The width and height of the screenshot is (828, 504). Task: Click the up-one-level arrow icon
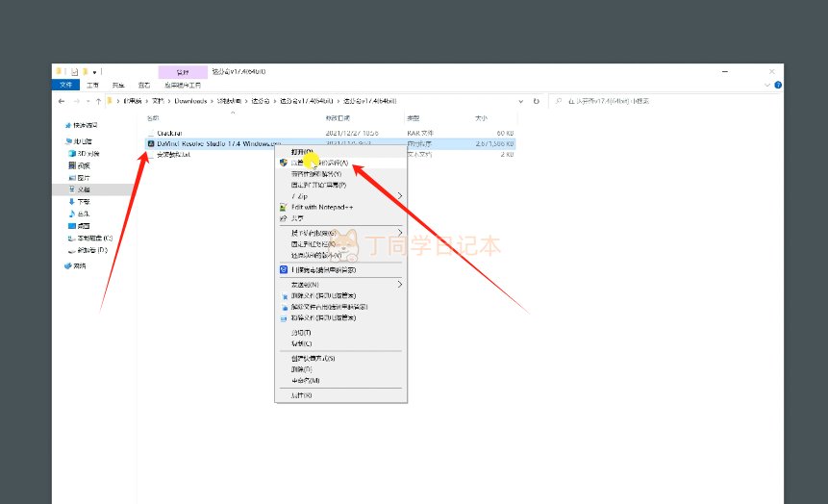coord(96,101)
